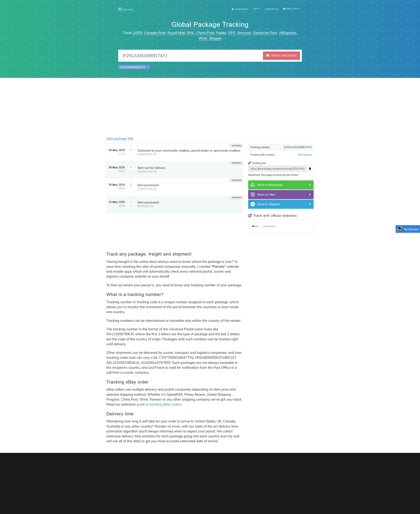420x514 pixels.
Task: Click the chevron on Share to Viber
Action: 310,195
